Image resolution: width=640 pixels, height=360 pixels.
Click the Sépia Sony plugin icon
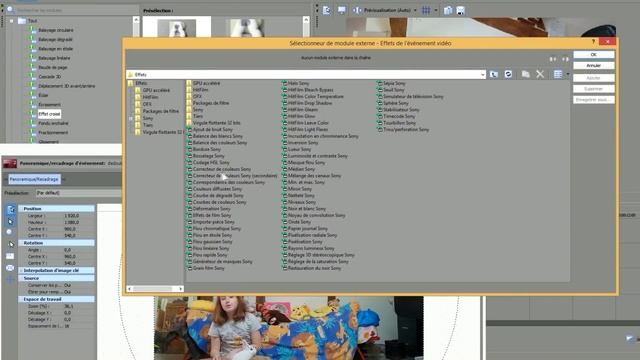tap(380, 83)
